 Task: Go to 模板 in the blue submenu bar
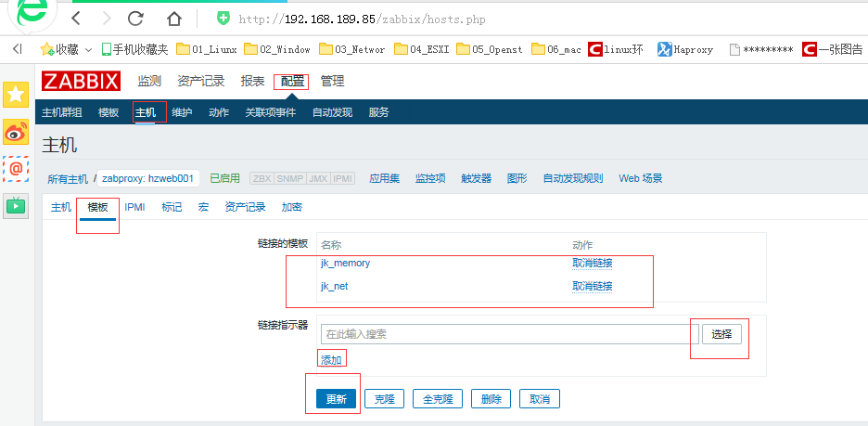[x=108, y=112]
